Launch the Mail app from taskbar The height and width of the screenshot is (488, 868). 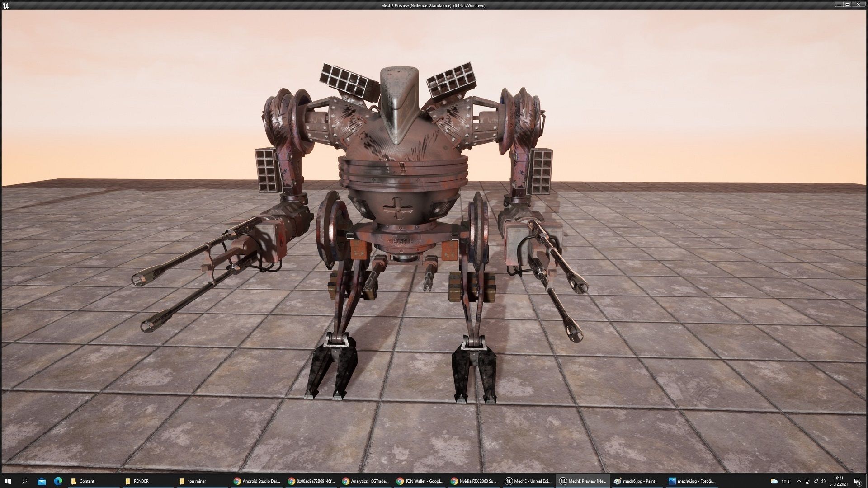[x=42, y=481]
